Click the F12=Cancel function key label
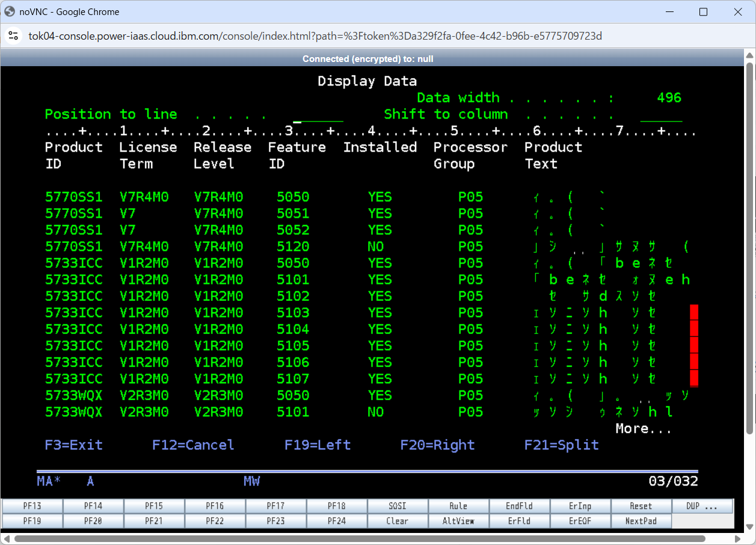The image size is (756, 545). (x=193, y=445)
